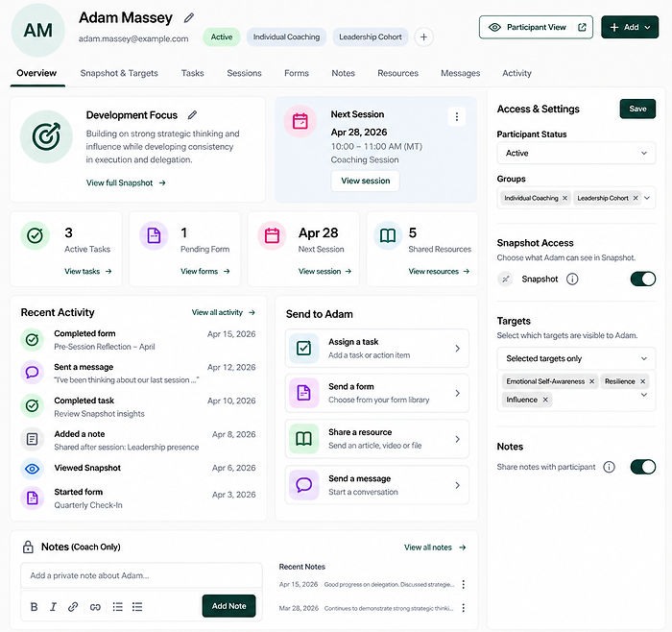Switch to the Messages tab
672x632 pixels.
460,73
